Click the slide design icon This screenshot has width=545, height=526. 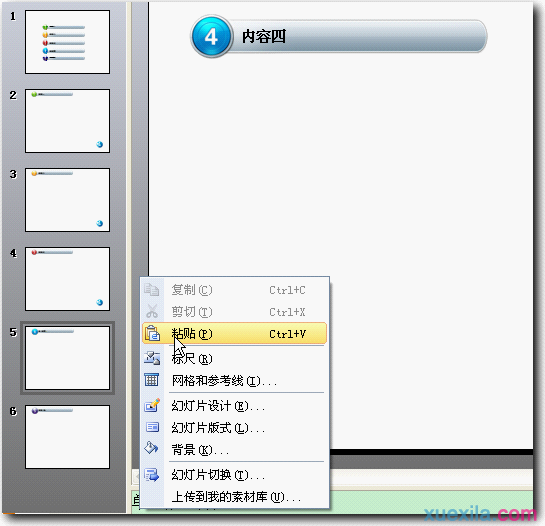[x=152, y=405]
